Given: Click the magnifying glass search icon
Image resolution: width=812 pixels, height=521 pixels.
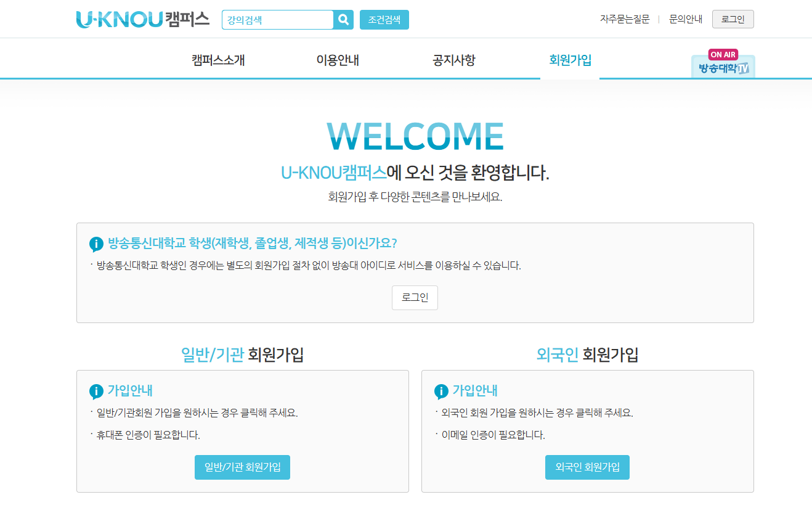Looking at the screenshot, I should coord(343,20).
